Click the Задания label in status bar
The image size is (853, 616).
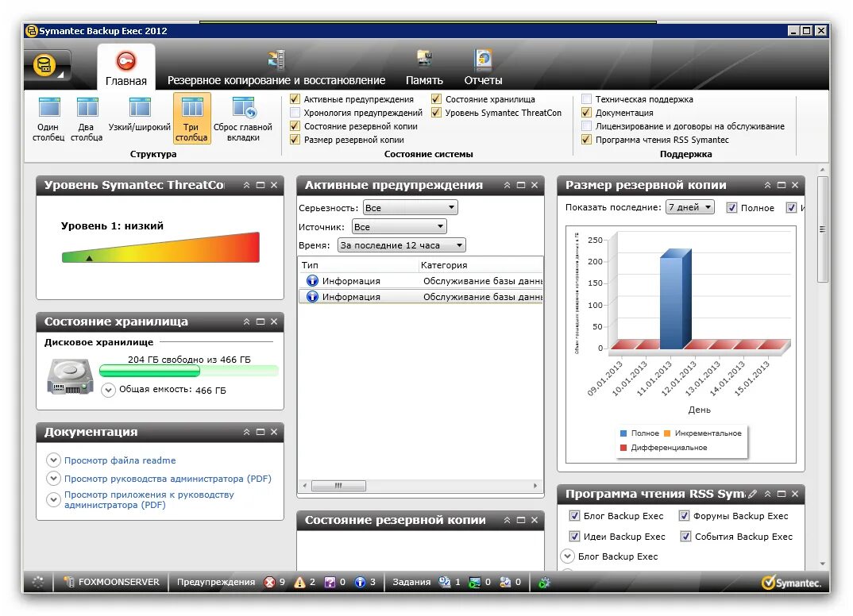tap(411, 583)
